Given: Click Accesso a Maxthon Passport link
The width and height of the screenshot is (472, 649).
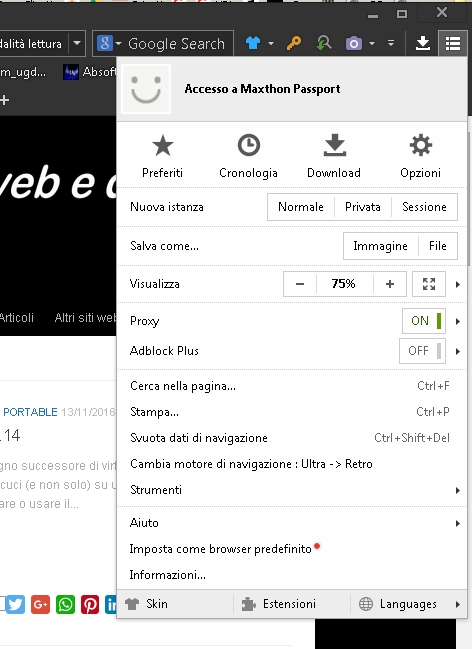Looking at the screenshot, I should point(262,89).
